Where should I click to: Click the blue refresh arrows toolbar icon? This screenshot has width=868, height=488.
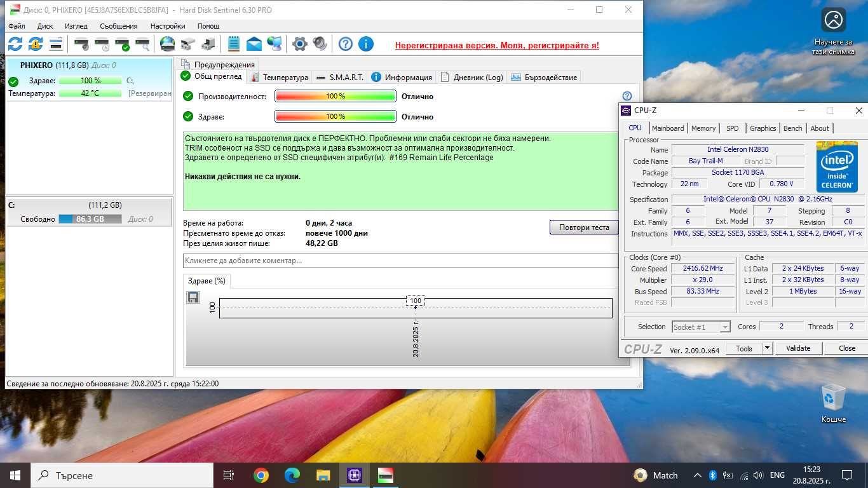click(x=15, y=44)
